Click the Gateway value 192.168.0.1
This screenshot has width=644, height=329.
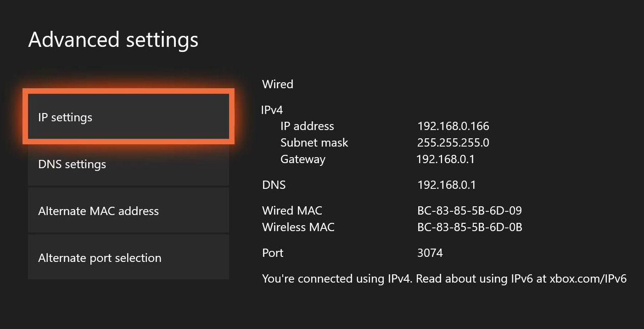(x=445, y=159)
